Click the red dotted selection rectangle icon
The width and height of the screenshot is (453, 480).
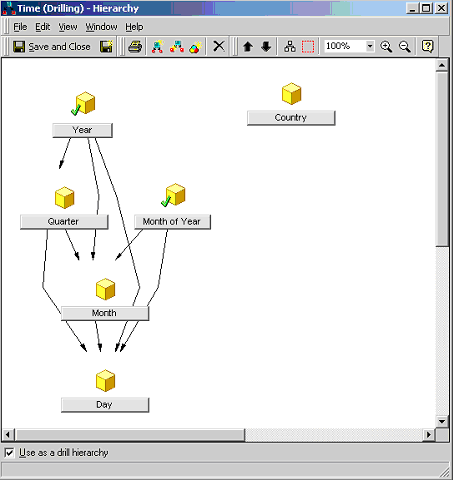308,47
